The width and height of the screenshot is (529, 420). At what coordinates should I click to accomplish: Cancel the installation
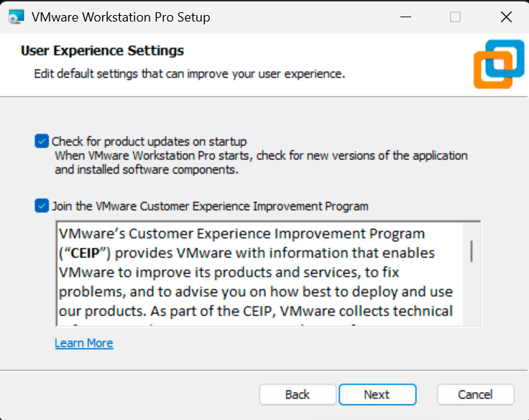[x=475, y=394]
